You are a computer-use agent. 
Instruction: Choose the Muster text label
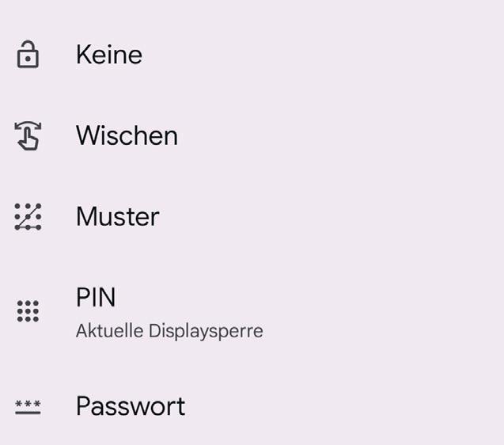pyautogui.click(x=118, y=217)
